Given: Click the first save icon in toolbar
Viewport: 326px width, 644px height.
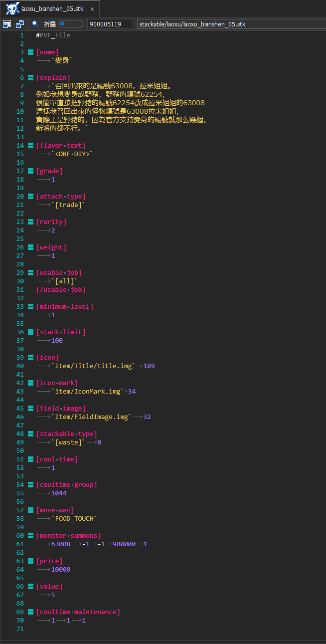Looking at the screenshot, I should click(7, 24).
